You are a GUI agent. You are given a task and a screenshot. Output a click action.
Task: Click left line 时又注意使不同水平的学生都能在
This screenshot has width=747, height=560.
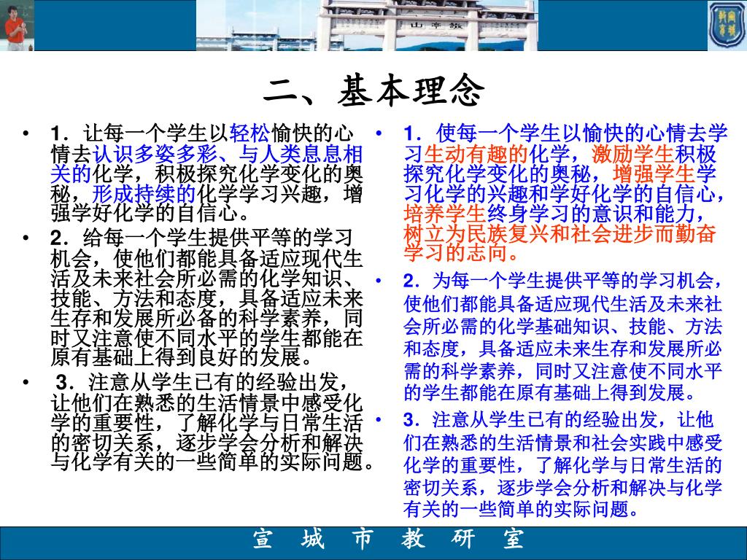[x=206, y=338]
